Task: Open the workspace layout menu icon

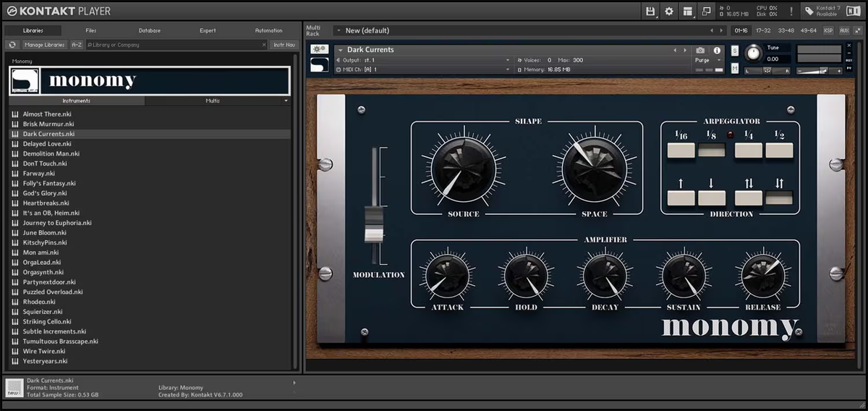Action: click(x=688, y=11)
